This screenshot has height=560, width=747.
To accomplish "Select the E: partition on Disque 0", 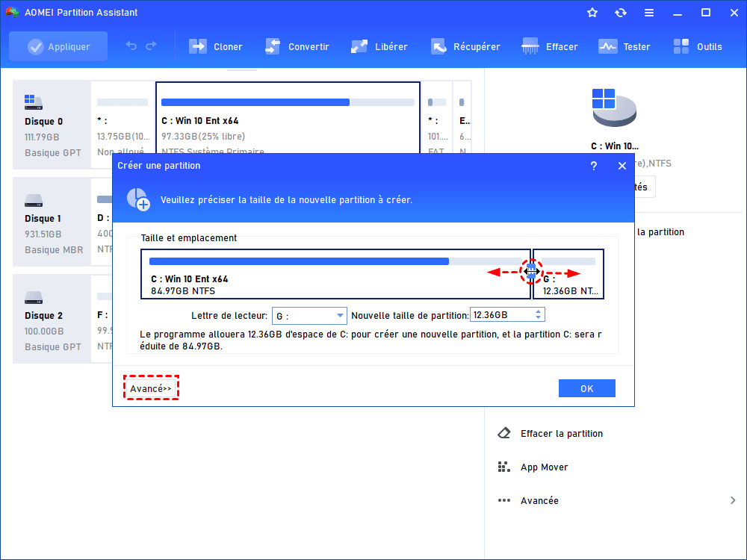I will (x=462, y=118).
